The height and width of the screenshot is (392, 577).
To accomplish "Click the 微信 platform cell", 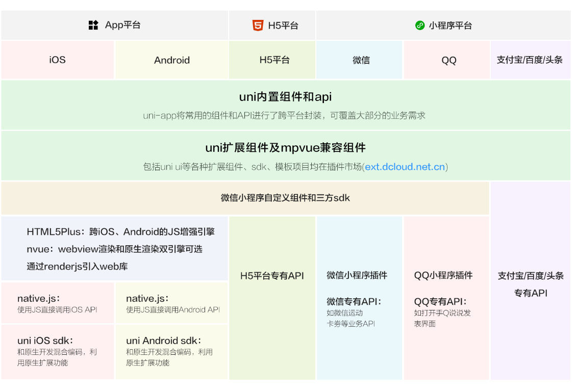I will (x=360, y=60).
